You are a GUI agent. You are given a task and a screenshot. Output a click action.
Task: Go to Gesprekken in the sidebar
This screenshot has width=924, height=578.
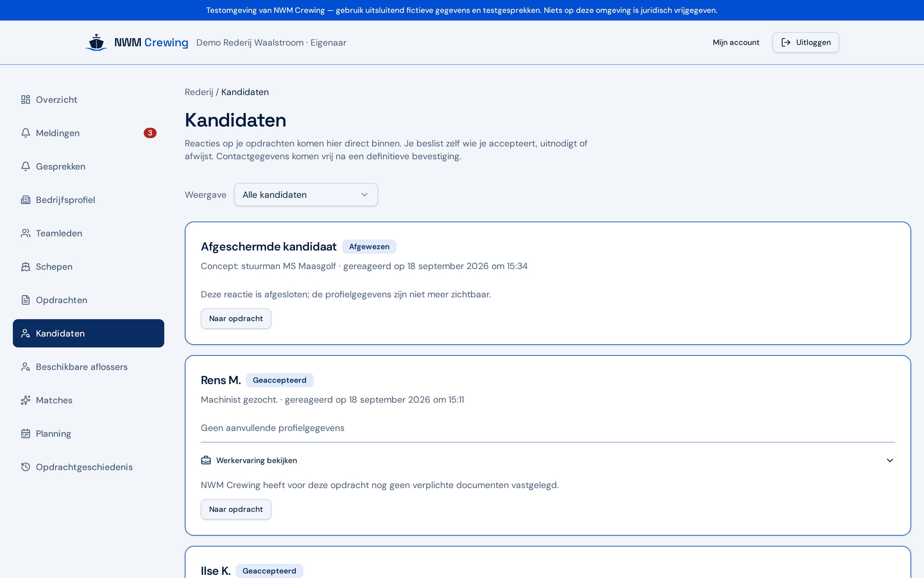(x=89, y=166)
